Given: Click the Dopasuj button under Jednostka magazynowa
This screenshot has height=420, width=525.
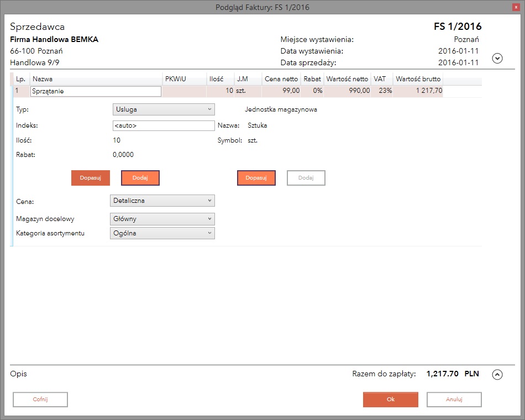Looking at the screenshot, I should pos(256,178).
